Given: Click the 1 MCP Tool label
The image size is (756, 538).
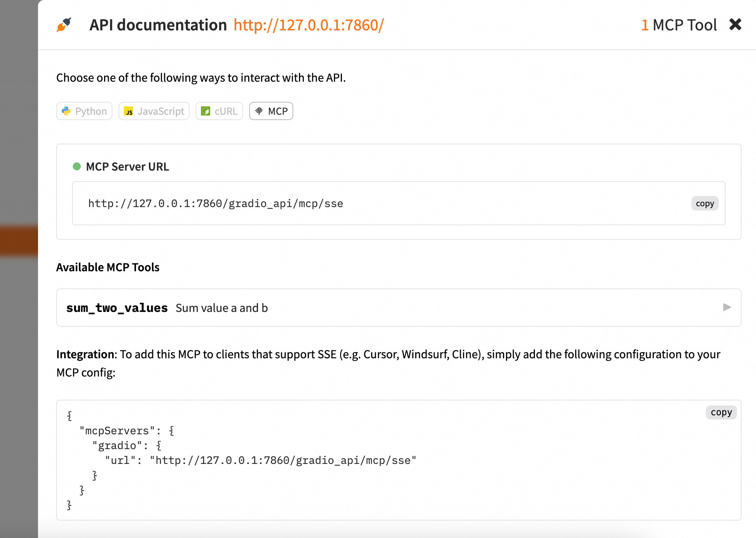Looking at the screenshot, I should 679,24.
